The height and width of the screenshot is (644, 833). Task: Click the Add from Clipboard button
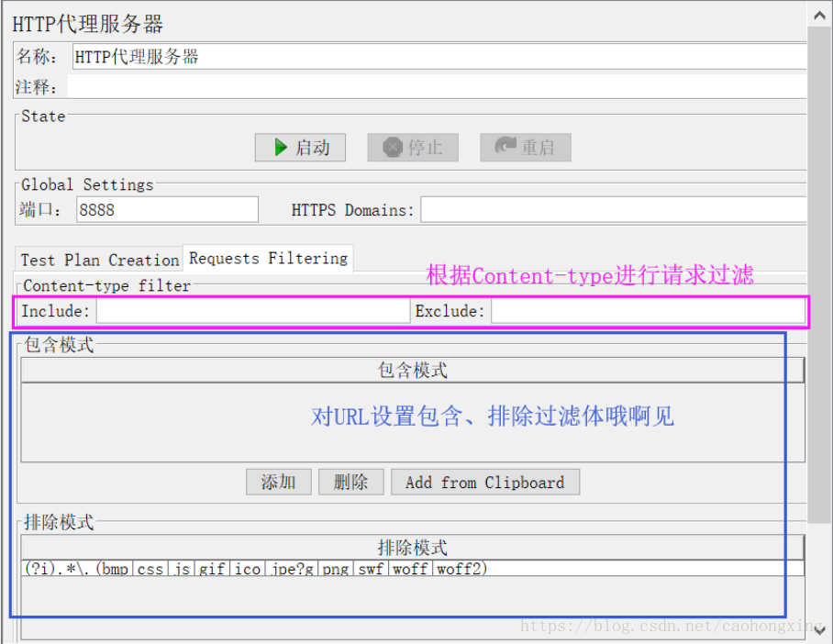pos(485,482)
